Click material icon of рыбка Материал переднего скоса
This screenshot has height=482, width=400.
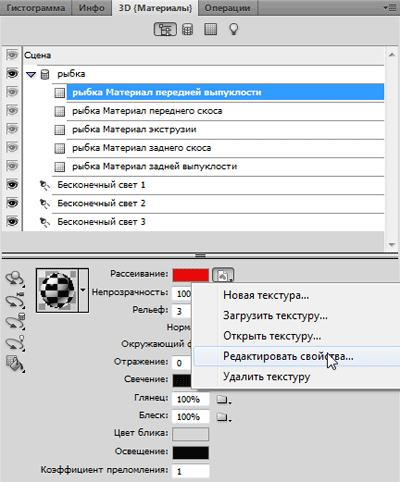tap(59, 111)
